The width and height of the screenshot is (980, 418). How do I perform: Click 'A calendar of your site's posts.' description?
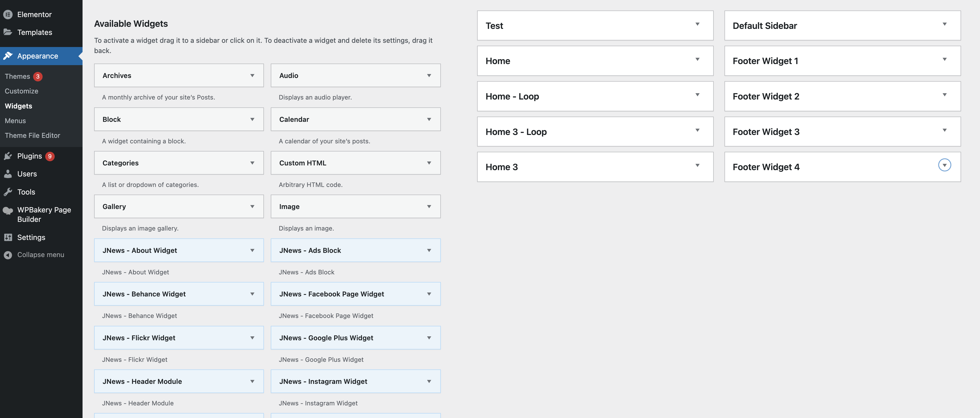tap(324, 141)
